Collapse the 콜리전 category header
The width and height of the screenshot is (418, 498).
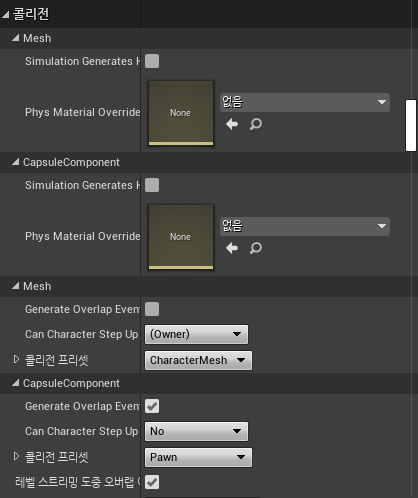5,14
